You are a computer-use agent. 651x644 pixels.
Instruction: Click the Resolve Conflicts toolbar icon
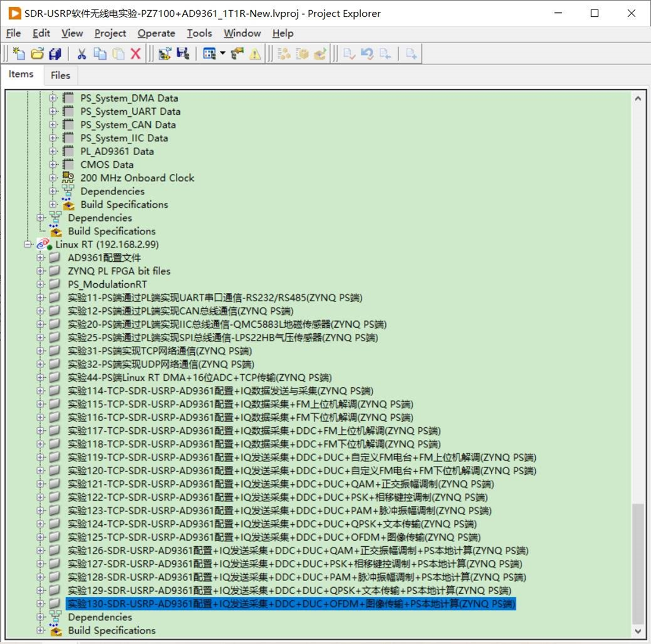165,53
